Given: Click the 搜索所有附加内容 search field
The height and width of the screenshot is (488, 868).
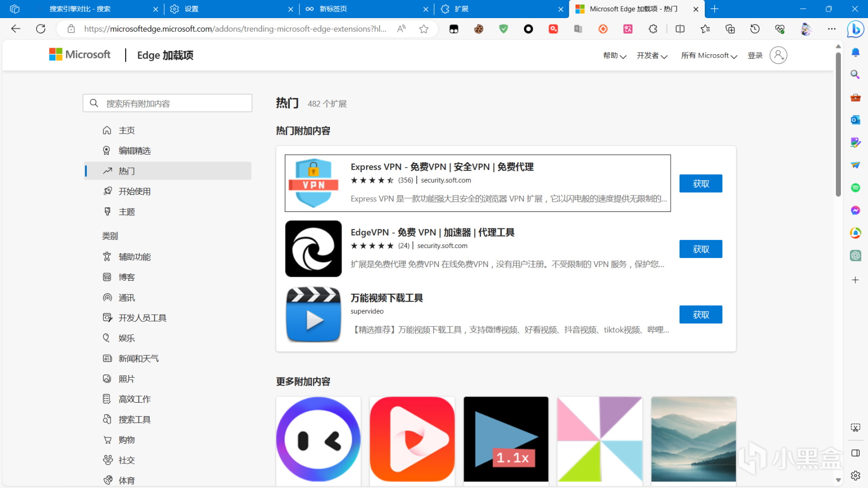Looking at the screenshot, I should point(167,103).
